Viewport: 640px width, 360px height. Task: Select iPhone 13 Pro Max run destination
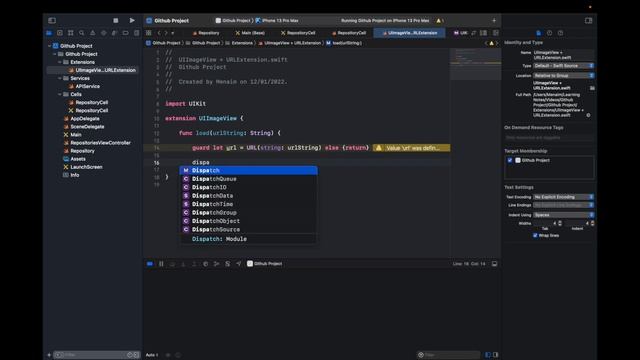pyautogui.click(x=277, y=20)
